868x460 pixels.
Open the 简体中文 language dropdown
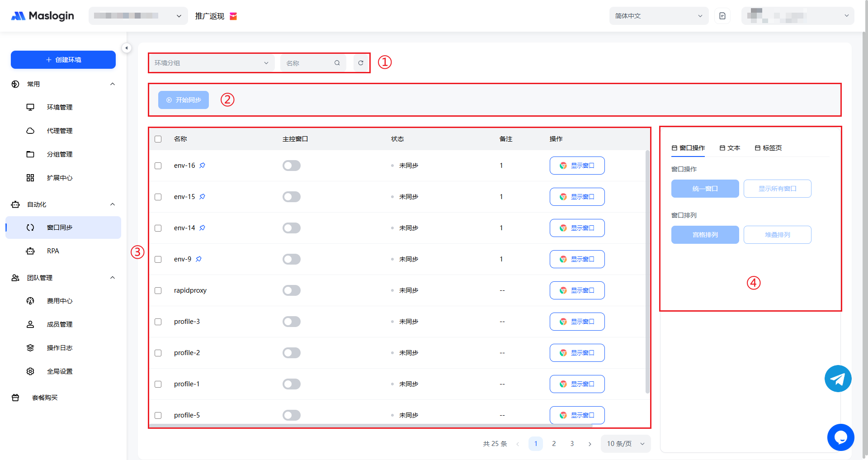coord(658,16)
